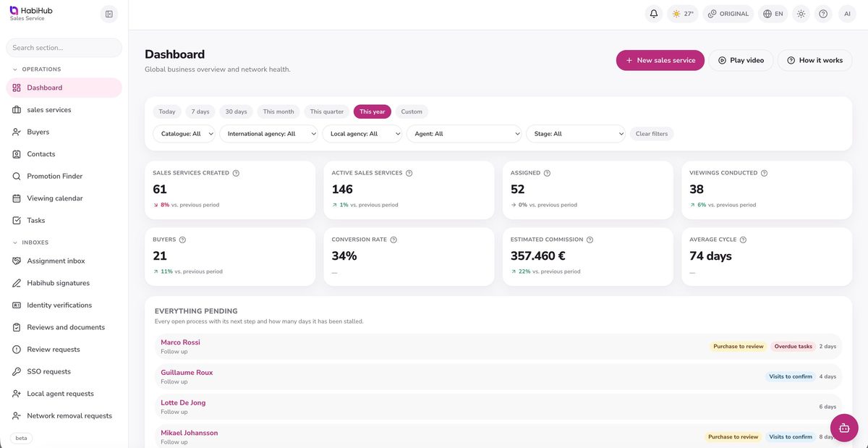The image size is (868, 448).
Task: Open Marco Rossi pending item
Action: point(498,347)
